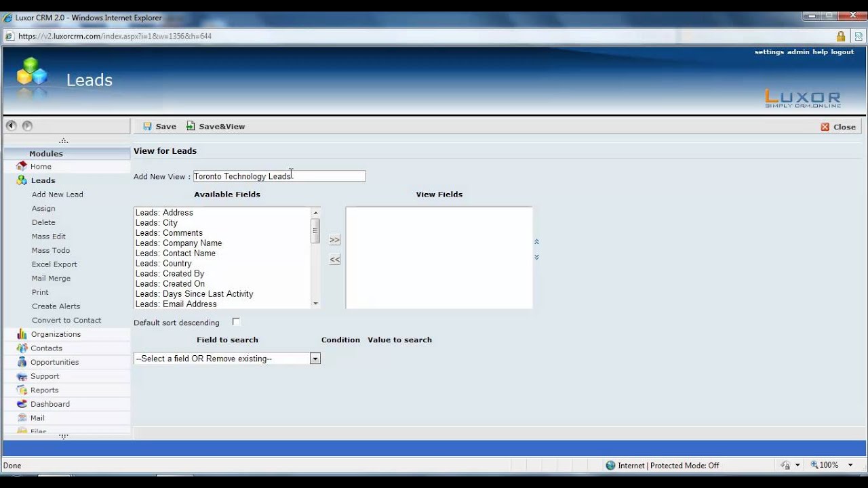Close the Leads view editor

click(838, 127)
